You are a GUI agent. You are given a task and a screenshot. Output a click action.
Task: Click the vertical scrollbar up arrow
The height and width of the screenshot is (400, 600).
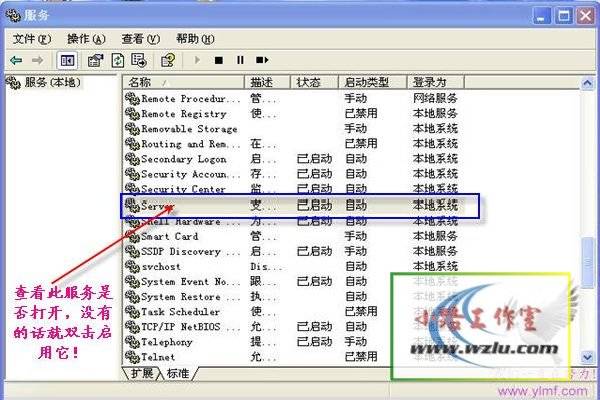[587, 83]
